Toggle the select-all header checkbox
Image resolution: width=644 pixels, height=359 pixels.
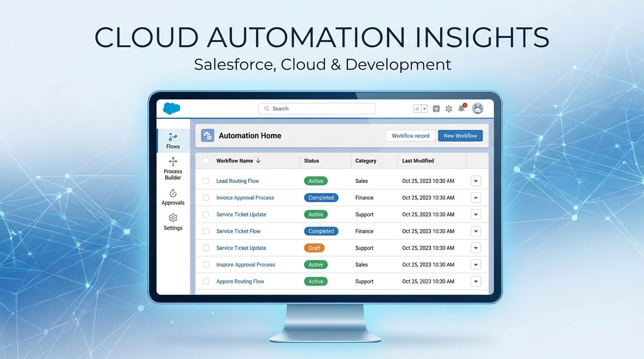pyautogui.click(x=206, y=161)
